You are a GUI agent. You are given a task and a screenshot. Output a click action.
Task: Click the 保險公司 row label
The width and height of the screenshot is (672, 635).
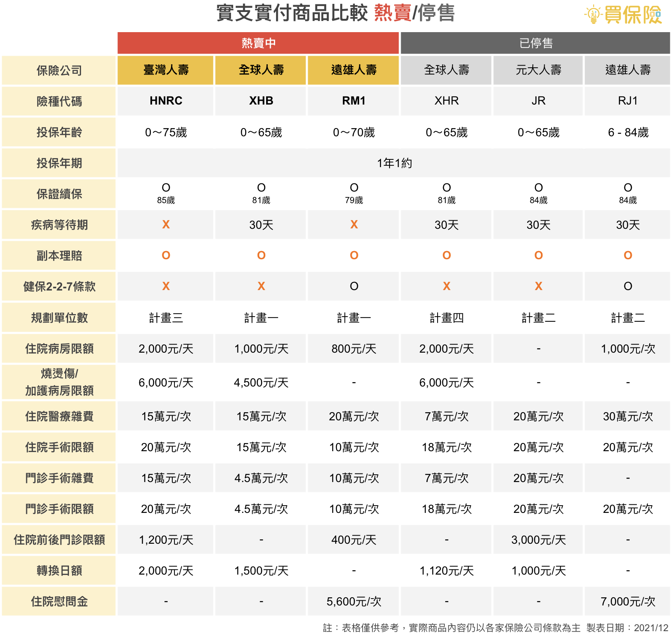59,70
